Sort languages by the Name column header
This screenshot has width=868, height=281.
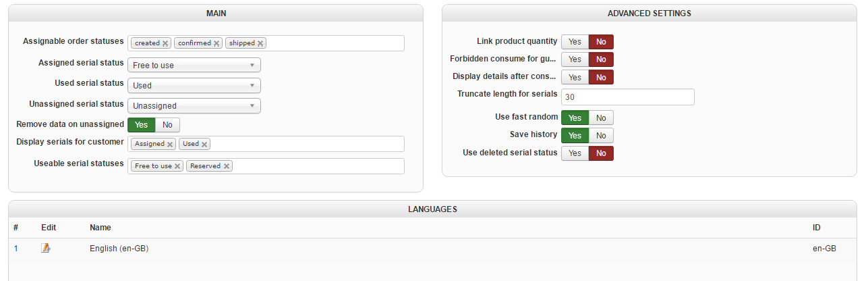tap(100, 228)
